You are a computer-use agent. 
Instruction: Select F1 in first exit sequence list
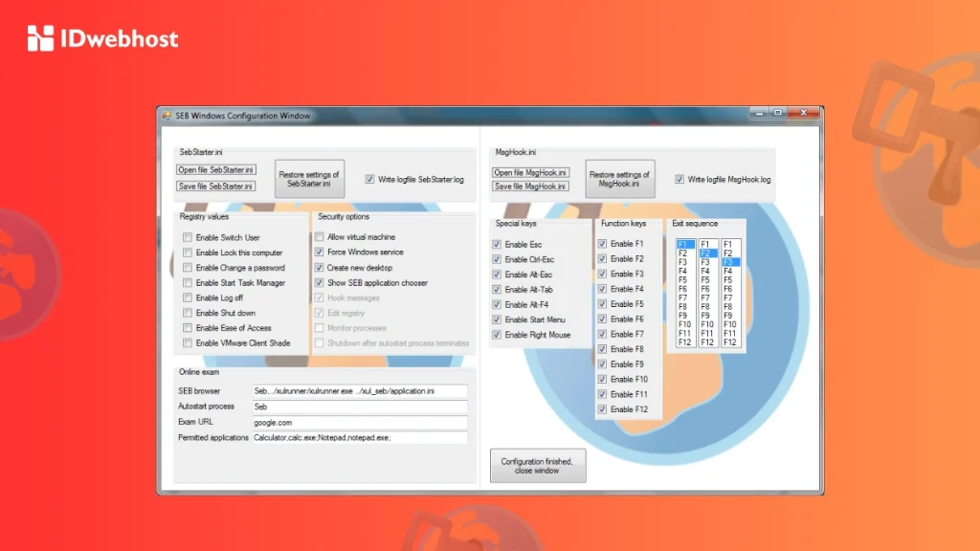(x=685, y=244)
